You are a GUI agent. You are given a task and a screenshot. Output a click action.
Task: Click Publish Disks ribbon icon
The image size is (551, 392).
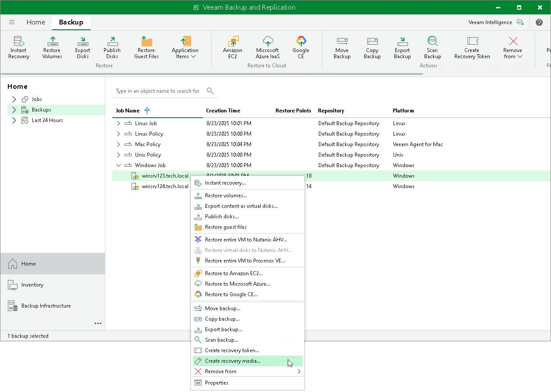coord(112,48)
